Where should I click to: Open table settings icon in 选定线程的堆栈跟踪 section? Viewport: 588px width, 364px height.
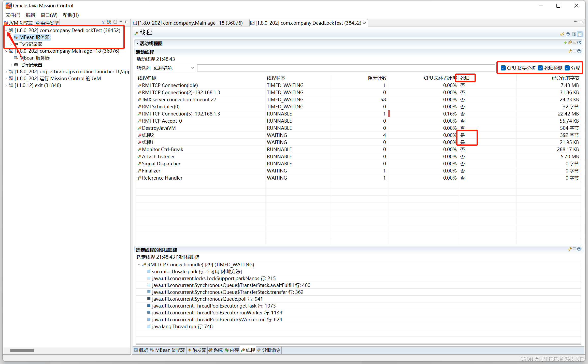pyautogui.click(x=575, y=249)
